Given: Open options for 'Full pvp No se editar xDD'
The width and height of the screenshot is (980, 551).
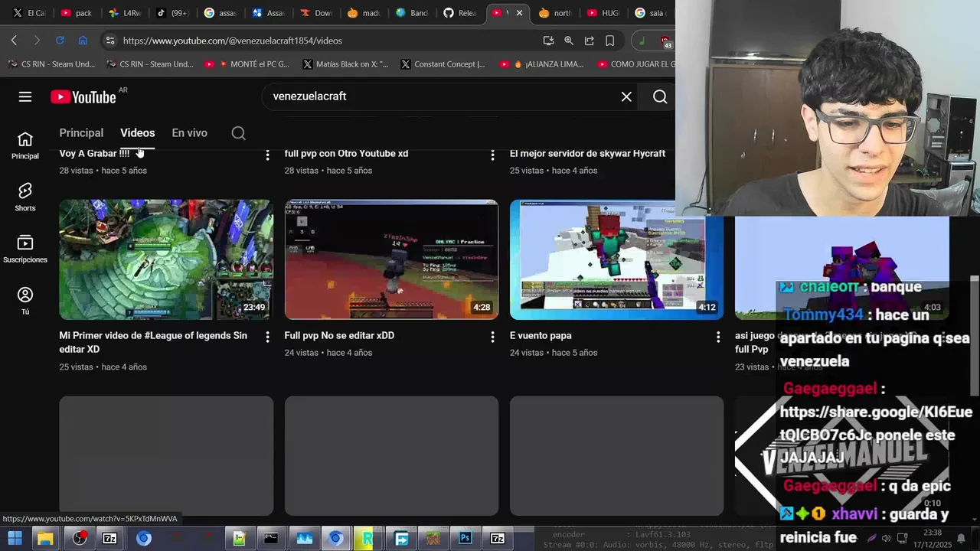Looking at the screenshot, I should [492, 337].
